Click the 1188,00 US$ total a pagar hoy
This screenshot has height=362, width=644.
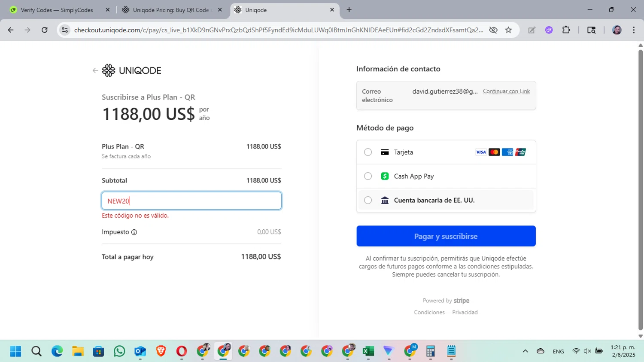pos(261,257)
